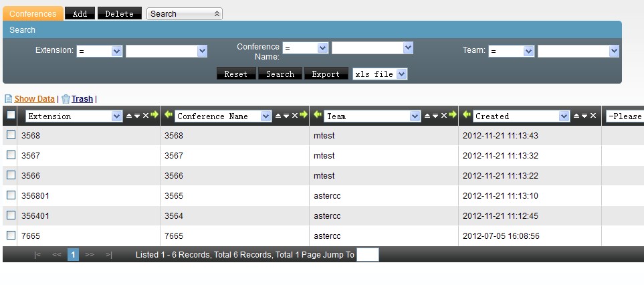
Task: Tick the checkbox for row 356801
Action: [11, 195]
